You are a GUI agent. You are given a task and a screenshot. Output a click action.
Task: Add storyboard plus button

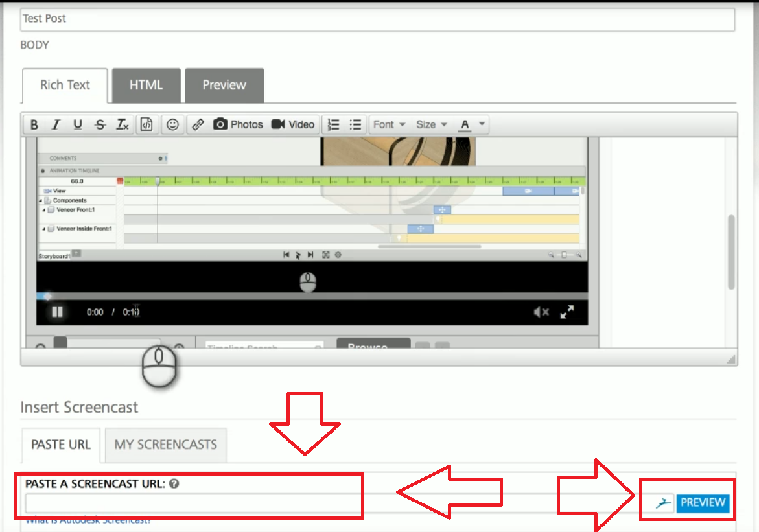click(x=76, y=253)
